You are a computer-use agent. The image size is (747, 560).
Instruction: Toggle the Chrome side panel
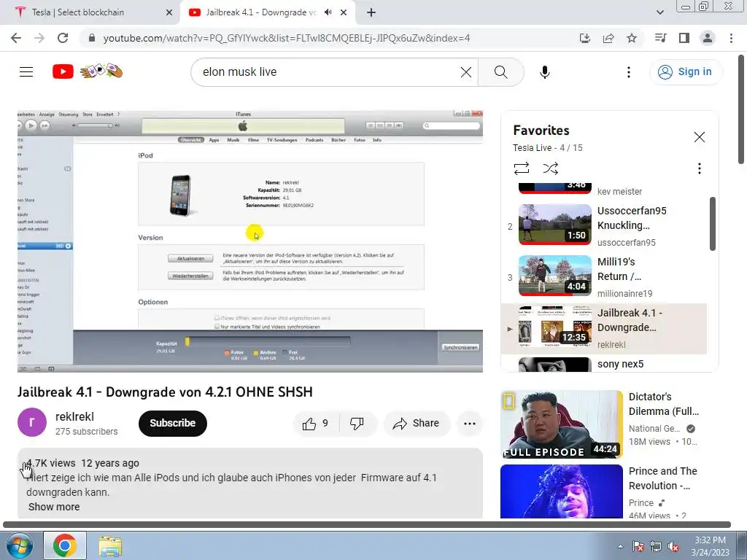(684, 38)
